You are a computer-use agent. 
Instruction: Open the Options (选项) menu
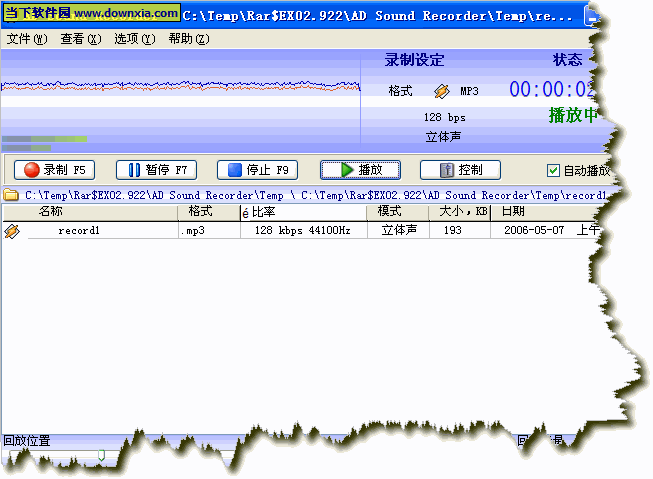(134, 39)
